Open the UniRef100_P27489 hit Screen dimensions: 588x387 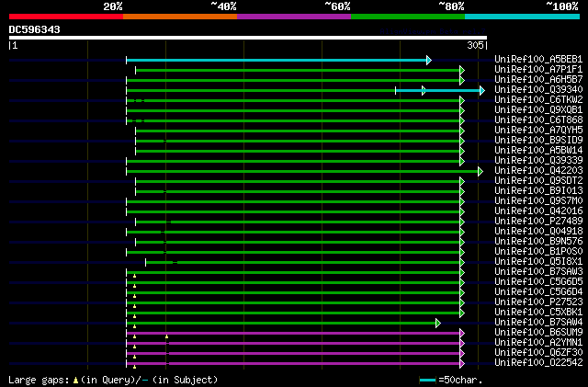pos(538,222)
